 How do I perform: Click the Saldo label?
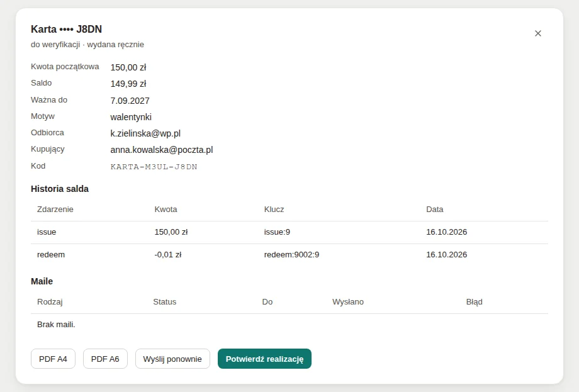coord(42,83)
